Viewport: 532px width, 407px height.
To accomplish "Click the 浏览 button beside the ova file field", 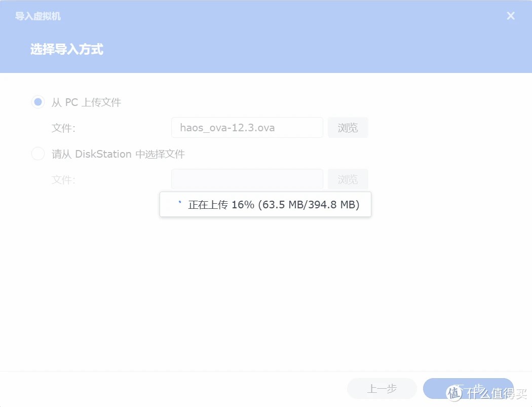I will [x=348, y=128].
